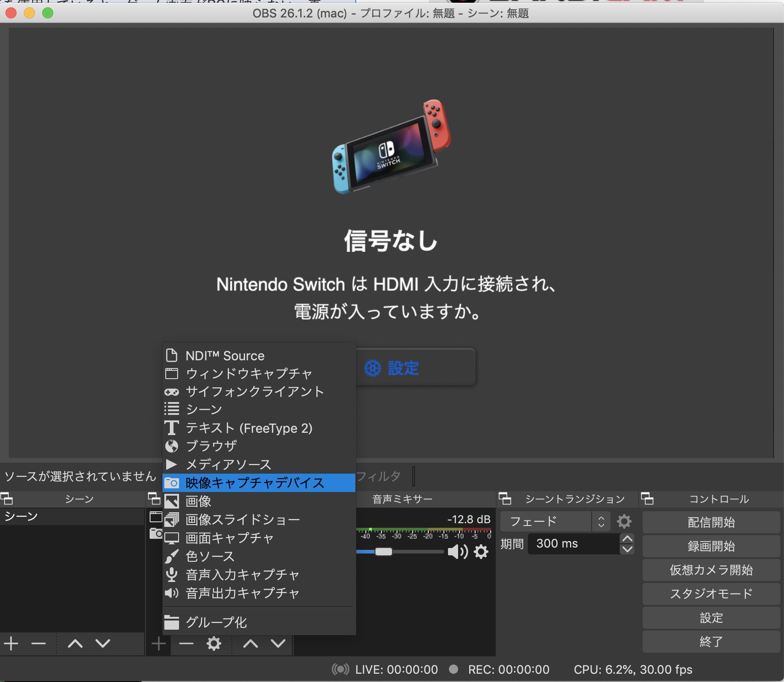Open the フェード transition dropdown
The image size is (784, 682).
tap(555, 521)
